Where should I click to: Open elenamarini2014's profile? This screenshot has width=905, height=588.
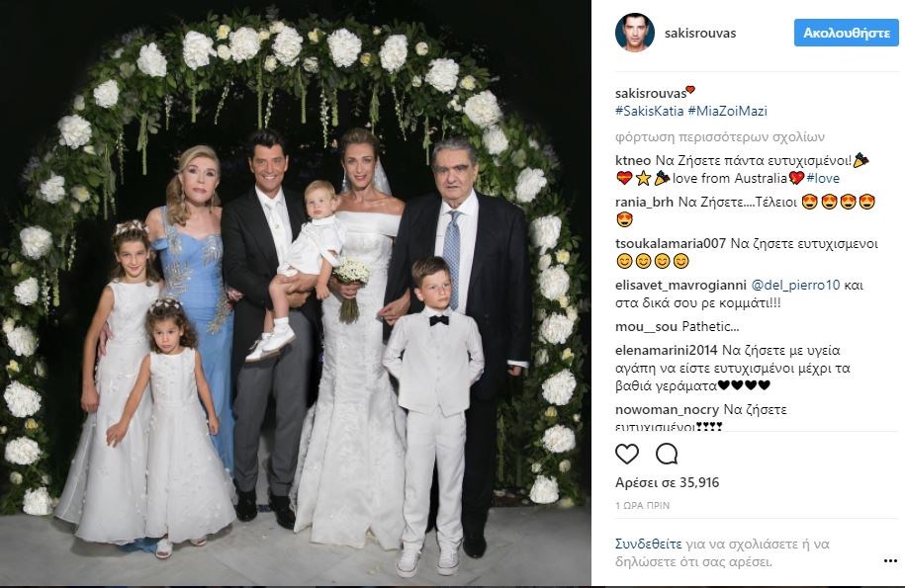click(x=666, y=350)
